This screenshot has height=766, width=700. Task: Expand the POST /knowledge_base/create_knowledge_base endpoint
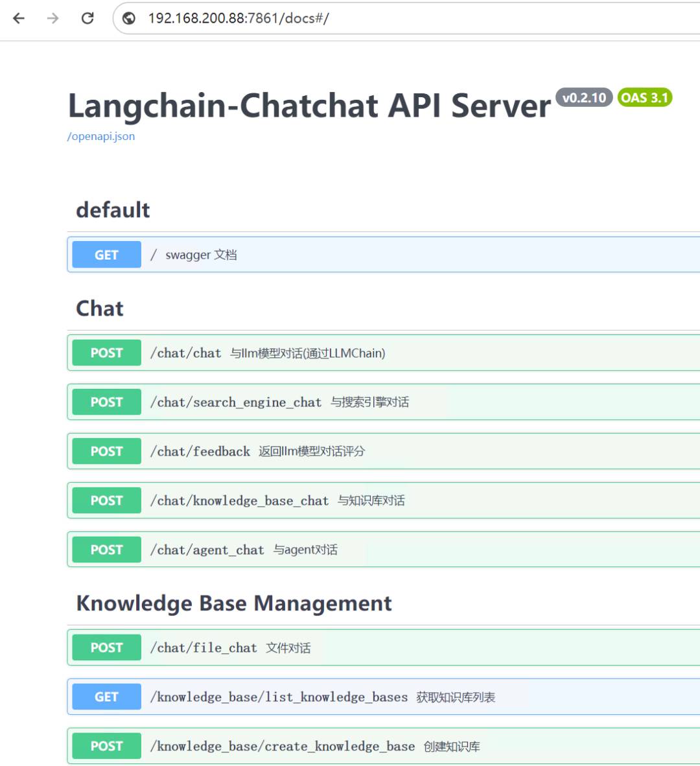384,746
